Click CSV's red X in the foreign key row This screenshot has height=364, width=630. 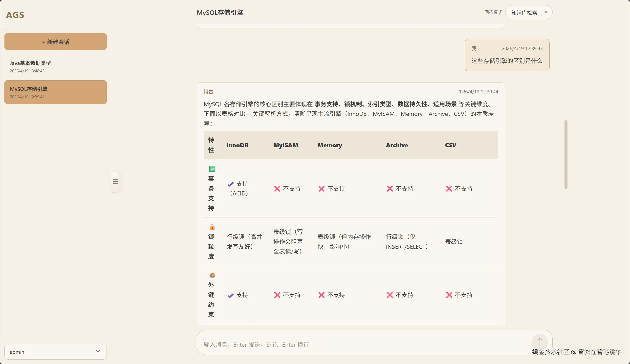[449, 295]
